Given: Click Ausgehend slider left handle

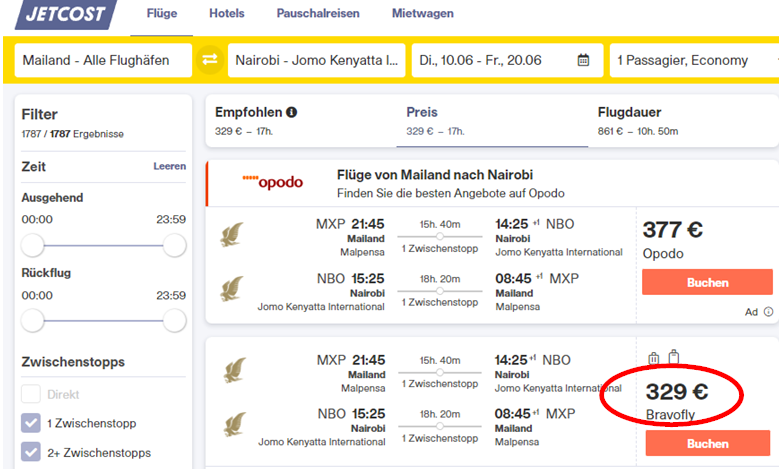Looking at the screenshot, I should [x=33, y=245].
